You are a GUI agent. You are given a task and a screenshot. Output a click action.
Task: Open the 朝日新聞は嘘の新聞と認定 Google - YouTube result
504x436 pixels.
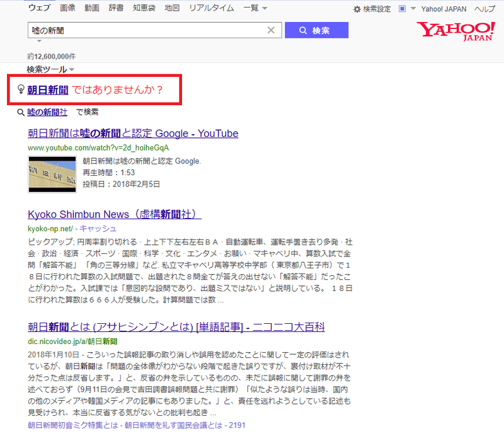coord(133,133)
